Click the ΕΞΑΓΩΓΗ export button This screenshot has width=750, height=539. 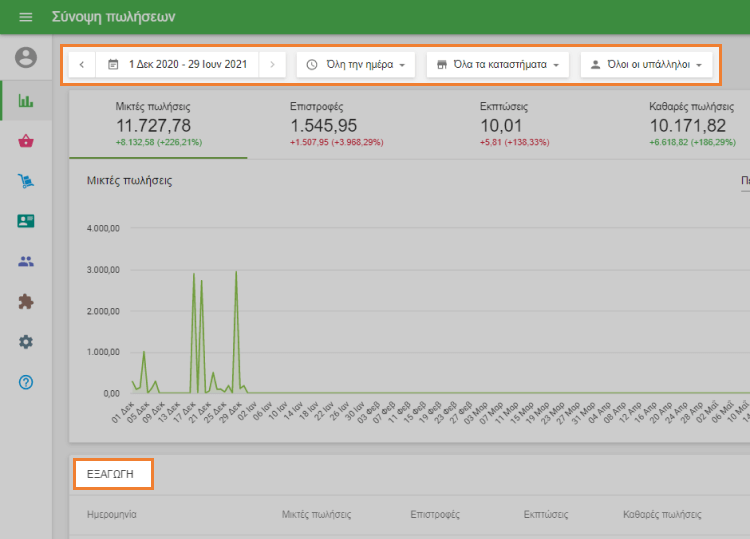[112, 472]
